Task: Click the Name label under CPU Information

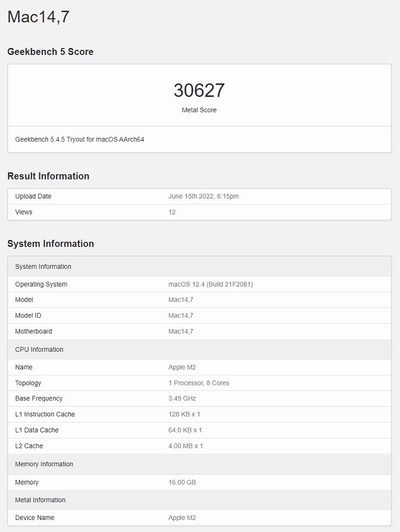Action: (24, 367)
